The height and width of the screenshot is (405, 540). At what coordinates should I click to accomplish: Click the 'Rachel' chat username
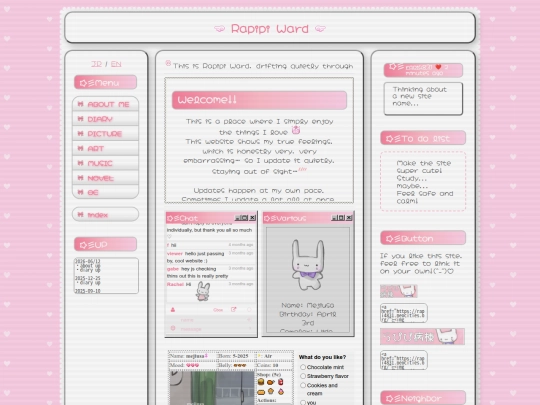(175, 284)
